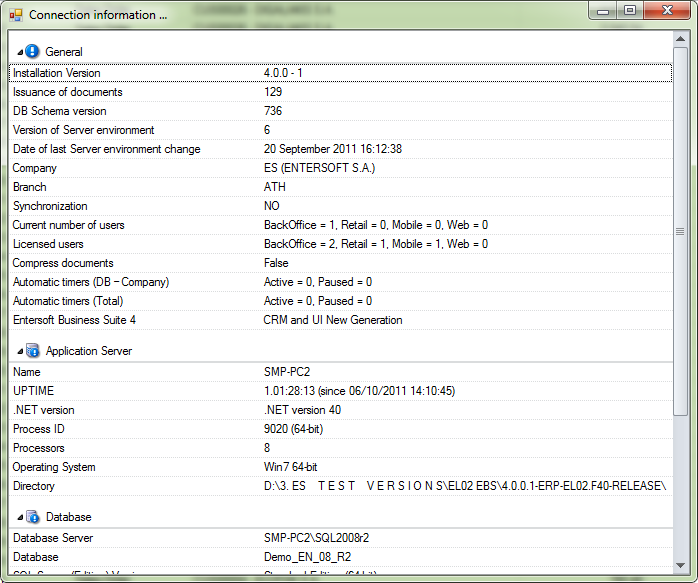The image size is (698, 583).
Task: Click the BackOffice = 1 current users value
Action: [376, 225]
